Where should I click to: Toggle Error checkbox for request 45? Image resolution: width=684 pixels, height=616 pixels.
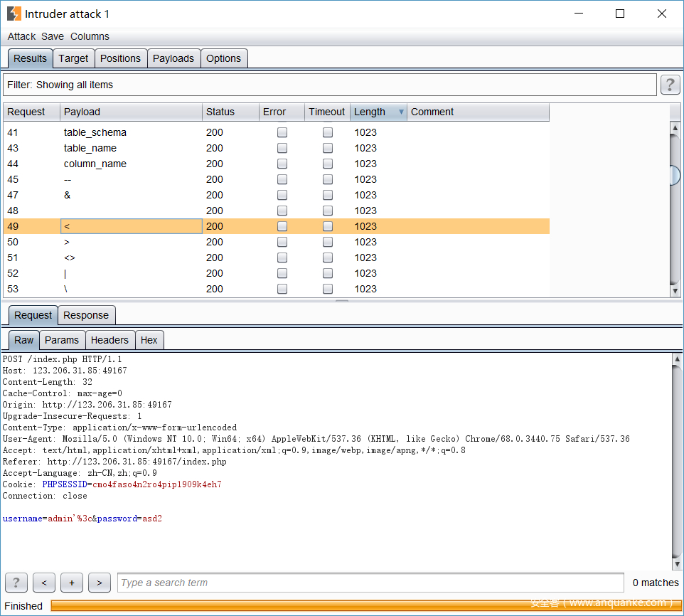(x=282, y=179)
